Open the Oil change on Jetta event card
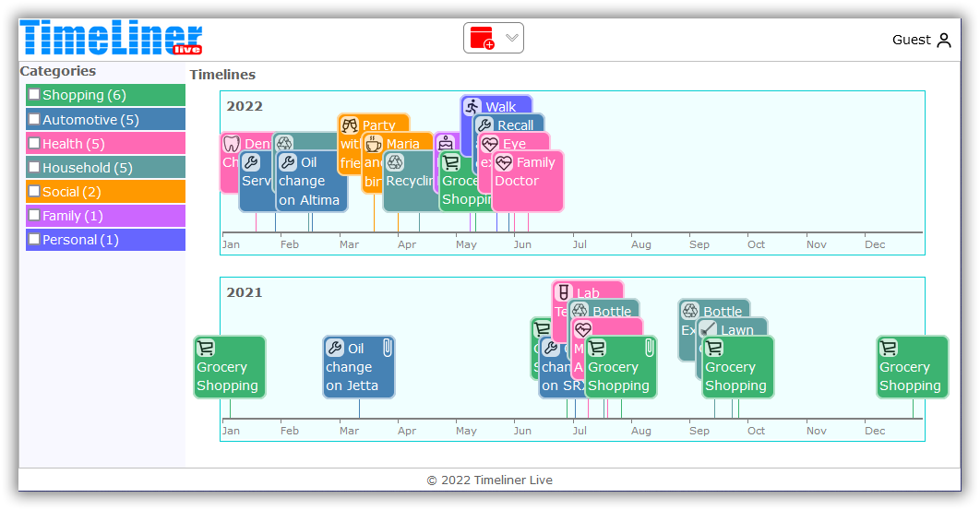Image resolution: width=980 pixels, height=510 pixels. coord(359,367)
